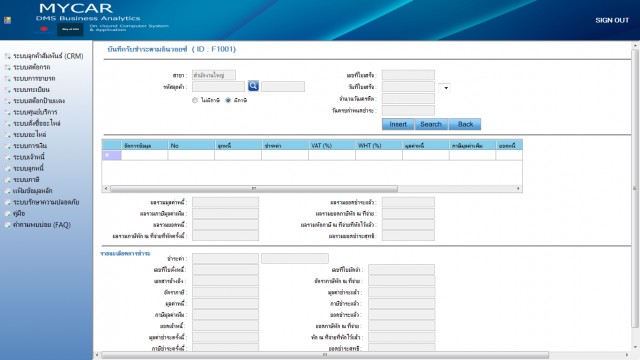
Task: Click the grid's horizontal scrollbar thumb
Action: [253, 189]
